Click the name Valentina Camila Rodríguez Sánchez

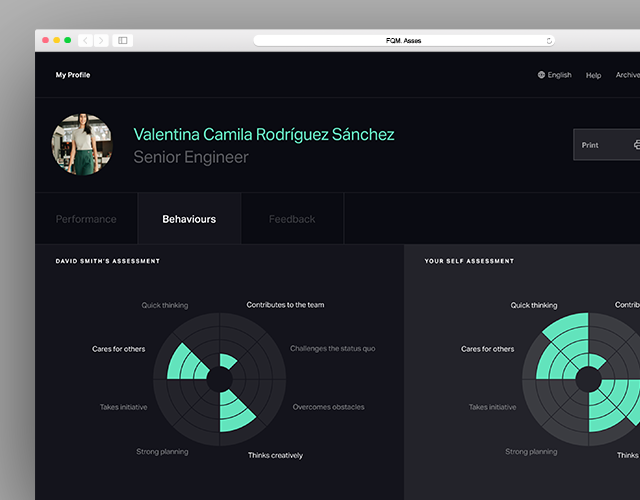(x=264, y=134)
